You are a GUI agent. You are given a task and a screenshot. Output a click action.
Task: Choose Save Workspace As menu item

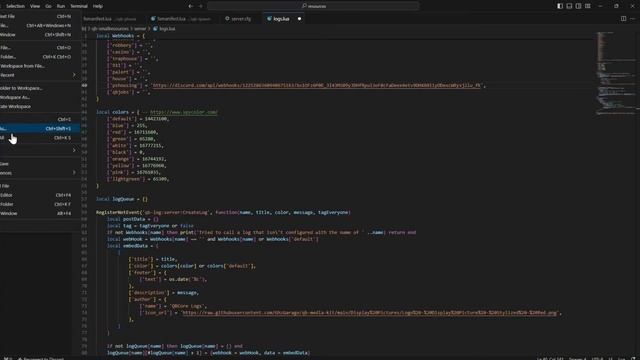pyautogui.click(x=39, y=97)
